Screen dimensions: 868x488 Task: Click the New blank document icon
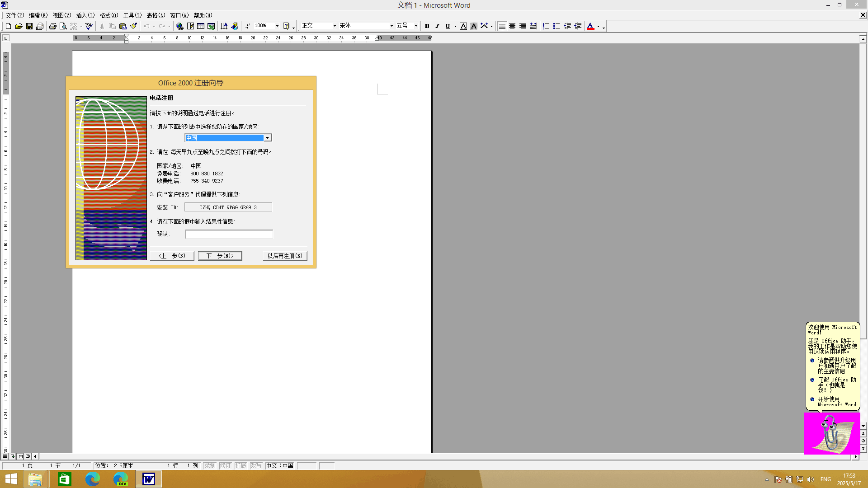click(x=8, y=26)
